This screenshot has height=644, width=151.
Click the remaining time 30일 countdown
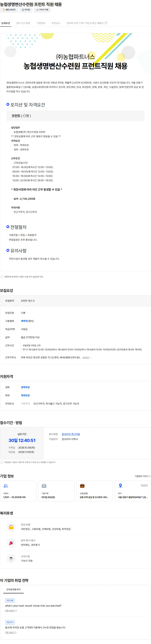[x=22, y=440]
